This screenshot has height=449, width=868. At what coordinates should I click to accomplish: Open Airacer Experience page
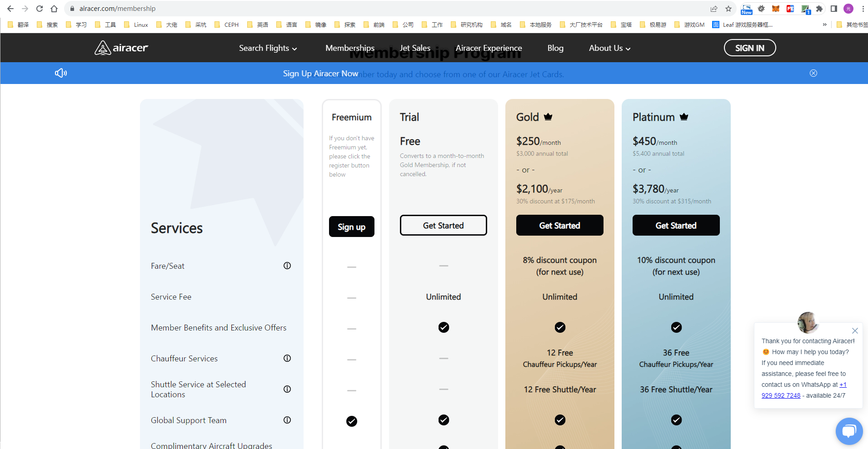489,48
